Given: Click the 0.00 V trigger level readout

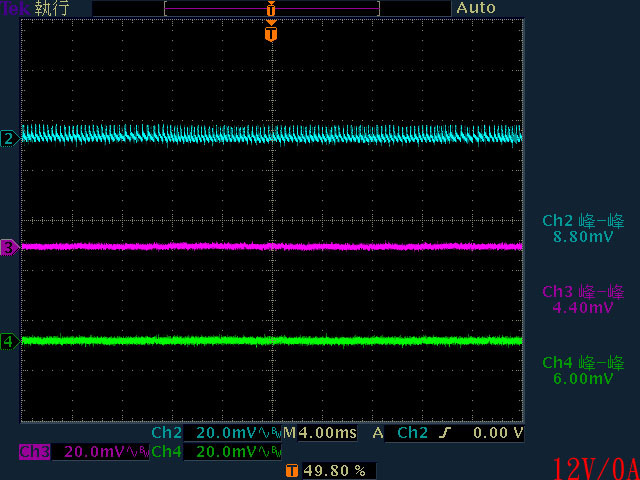Looking at the screenshot, I should [x=498, y=433].
